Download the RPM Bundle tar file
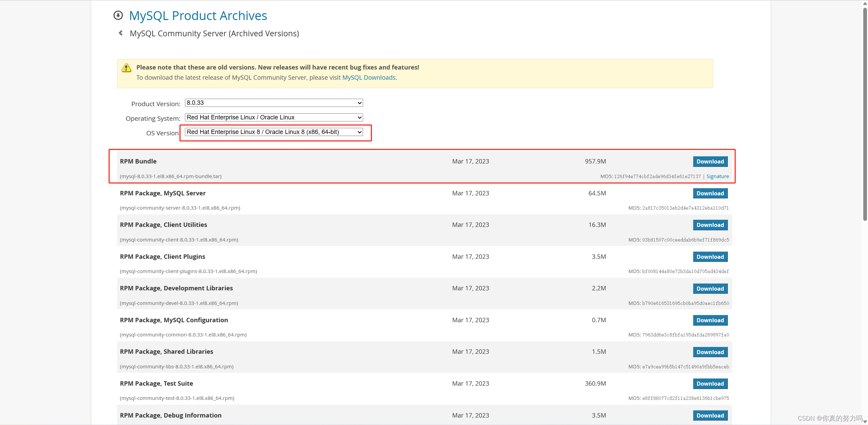Image resolution: width=868 pixels, height=425 pixels. (710, 162)
